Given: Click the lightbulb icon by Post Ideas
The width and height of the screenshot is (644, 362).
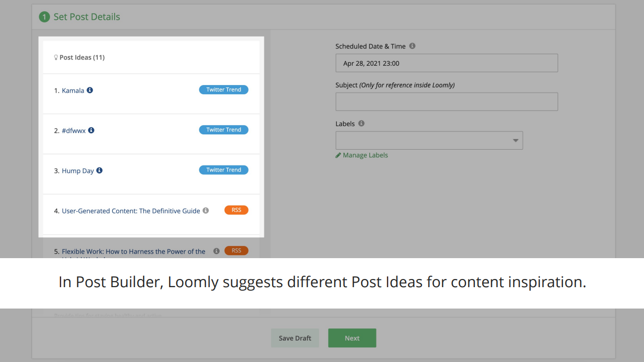Looking at the screenshot, I should click(x=56, y=58).
